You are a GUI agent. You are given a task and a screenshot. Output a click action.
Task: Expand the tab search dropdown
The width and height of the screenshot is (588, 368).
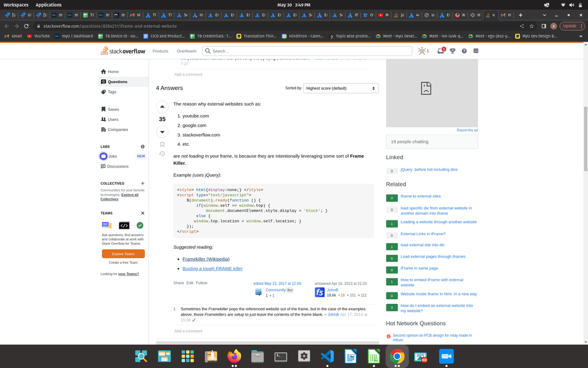pos(544,15)
